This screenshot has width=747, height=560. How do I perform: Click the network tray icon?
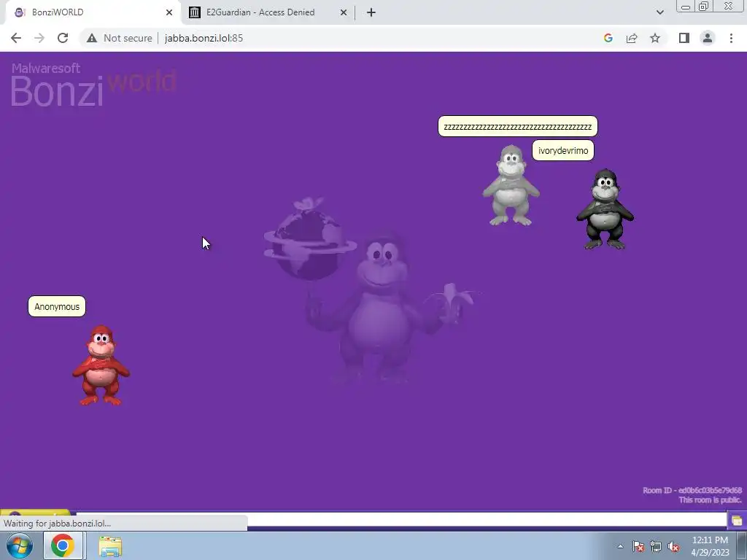[656, 546]
